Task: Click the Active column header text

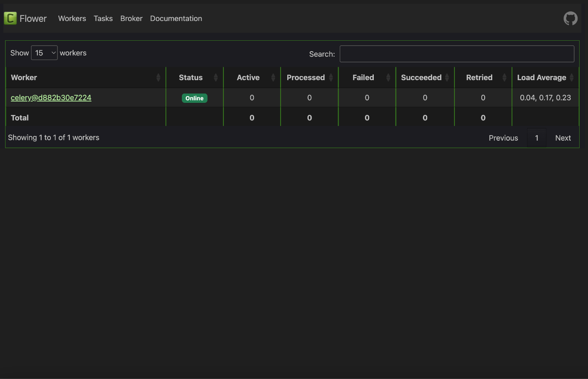Action: pos(248,78)
